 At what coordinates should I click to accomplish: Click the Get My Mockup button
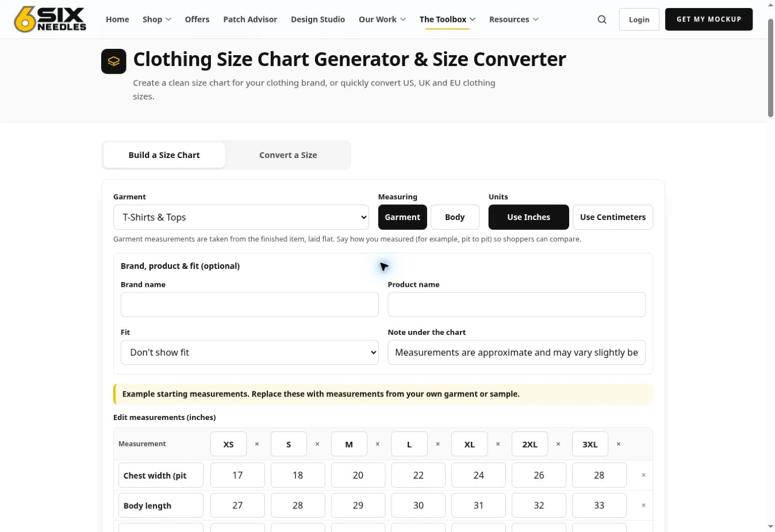click(x=709, y=20)
